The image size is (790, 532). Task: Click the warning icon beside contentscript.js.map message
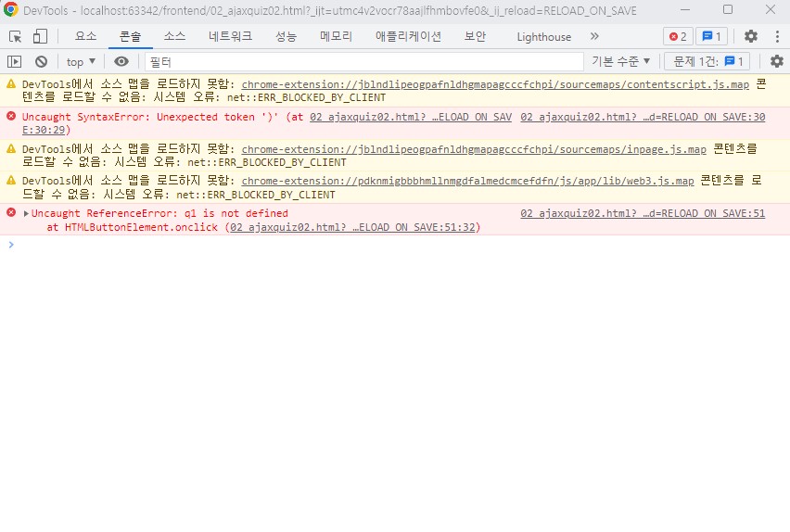[x=11, y=84]
